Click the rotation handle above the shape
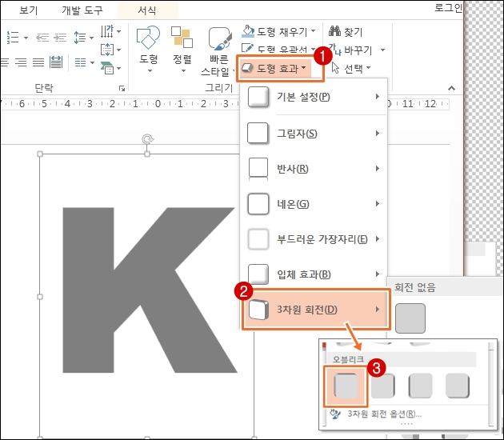 pos(147,139)
